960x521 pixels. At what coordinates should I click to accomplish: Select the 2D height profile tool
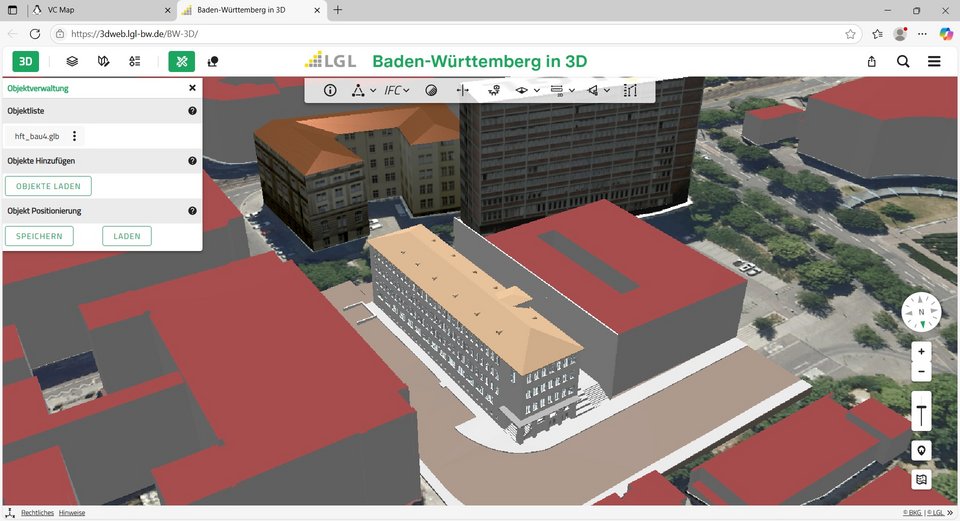click(557, 91)
